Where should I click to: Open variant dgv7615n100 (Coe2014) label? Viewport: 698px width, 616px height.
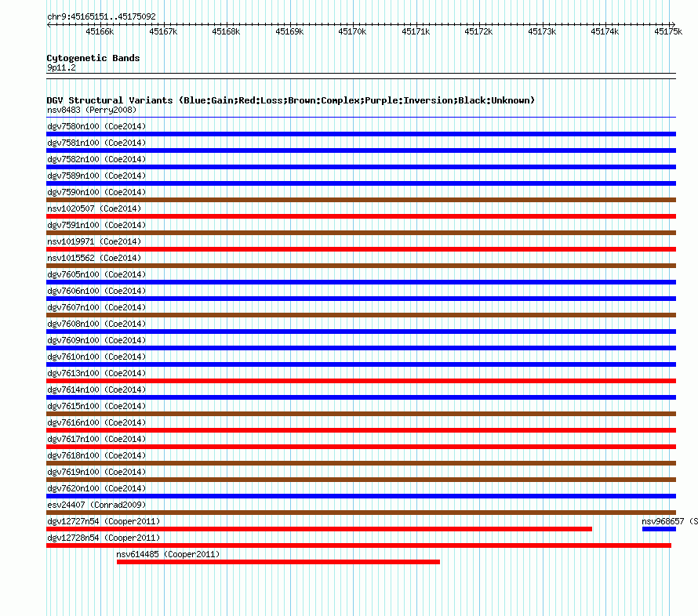[96, 406]
